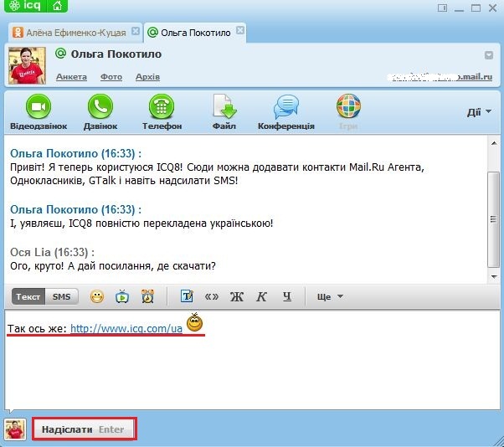Open the smiley emoticon picker
Screen dimensions: 504x447
click(x=97, y=296)
